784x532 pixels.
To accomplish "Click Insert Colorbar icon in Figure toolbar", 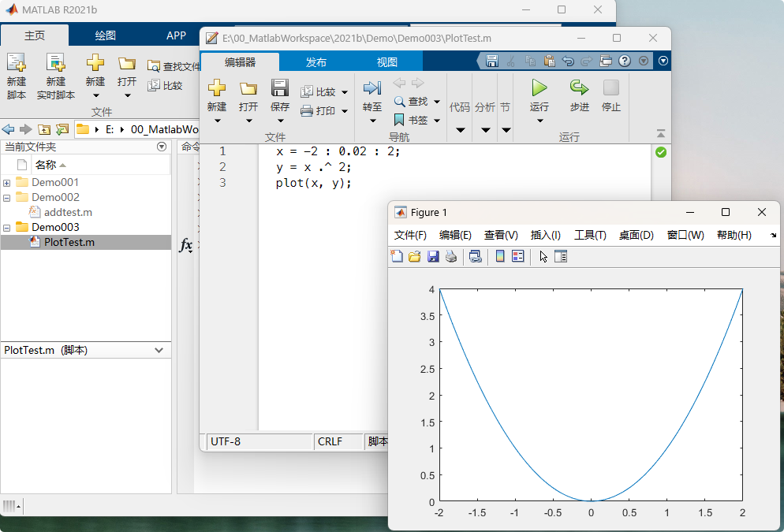I will (500, 256).
